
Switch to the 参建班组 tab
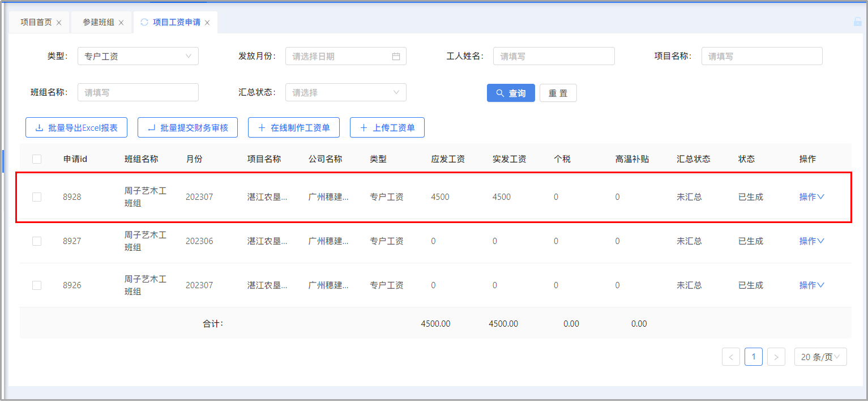[x=99, y=23]
